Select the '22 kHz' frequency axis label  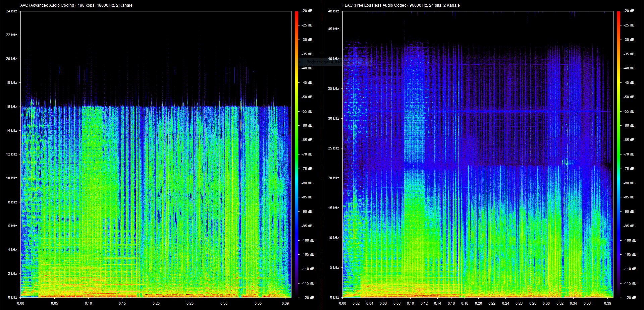click(11, 35)
